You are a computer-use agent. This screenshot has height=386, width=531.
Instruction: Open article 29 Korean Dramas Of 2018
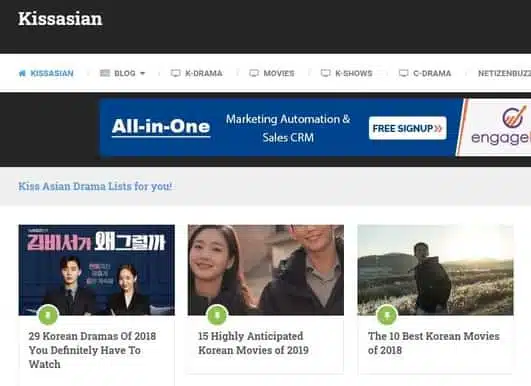point(92,350)
